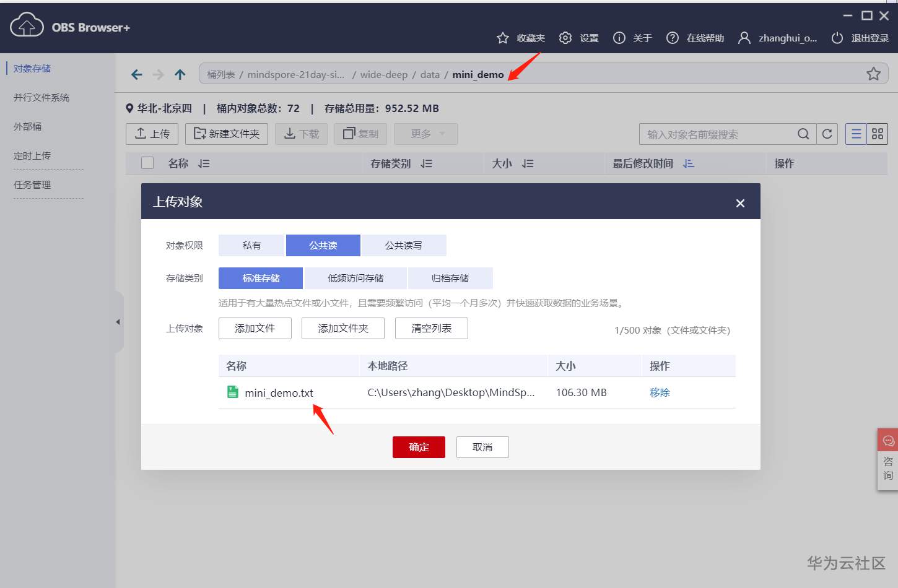
Task: Click the region location pin 华北-北京四
Action: pyautogui.click(x=129, y=108)
